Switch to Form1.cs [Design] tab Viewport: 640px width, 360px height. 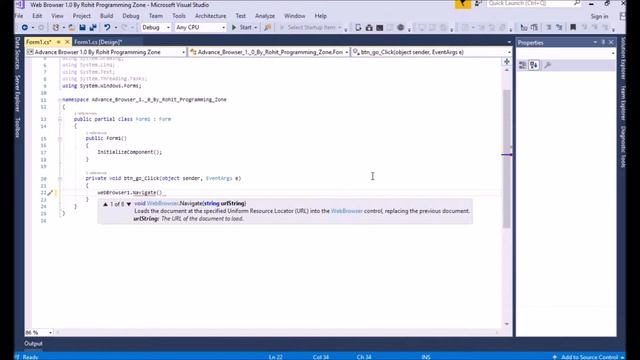(98, 42)
